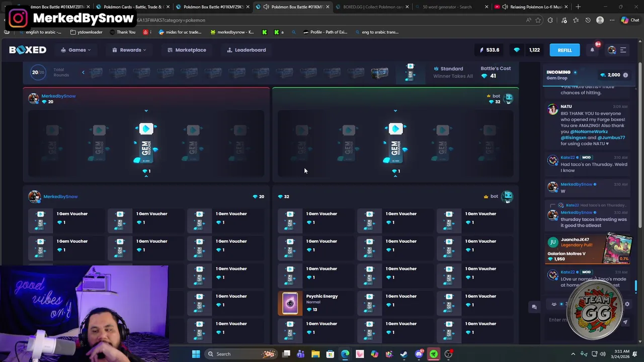Open the Marketplace nav item

coord(187,50)
